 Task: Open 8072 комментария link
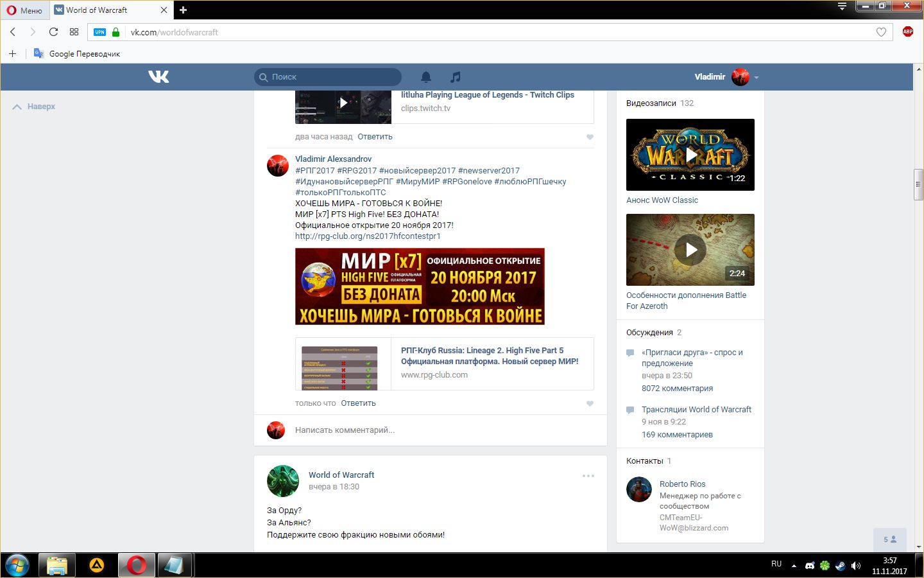[x=677, y=389]
